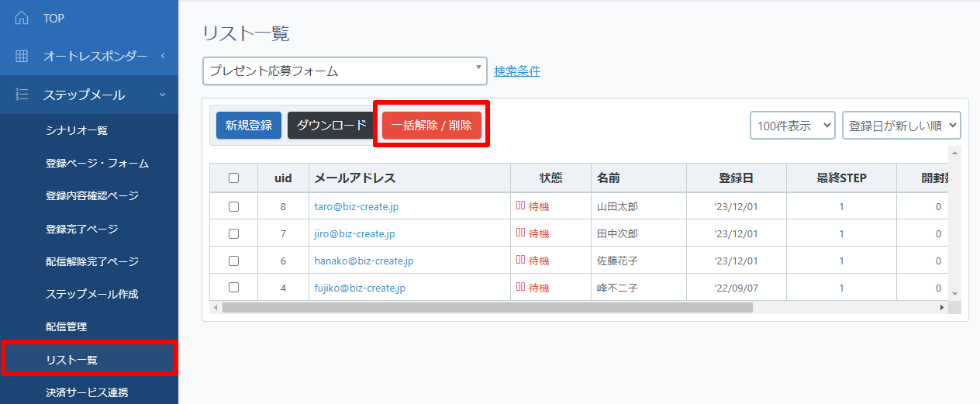The width and height of the screenshot is (980, 404).
Task: Click the horizontal scrollbar right arrow
Action: 942,308
